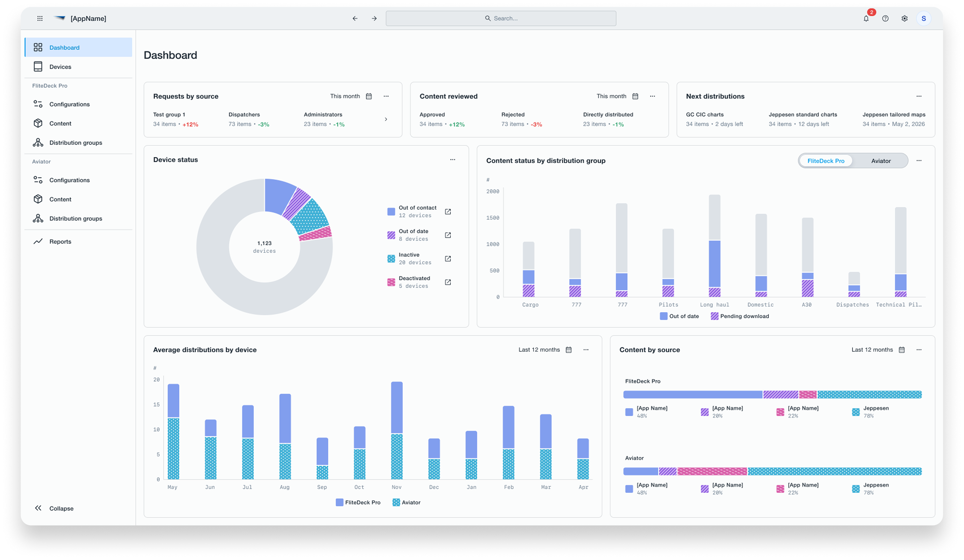This screenshot has width=964, height=560.
Task: Toggle the FliteDeck Pro legend in Average distributions
Action: [358, 502]
